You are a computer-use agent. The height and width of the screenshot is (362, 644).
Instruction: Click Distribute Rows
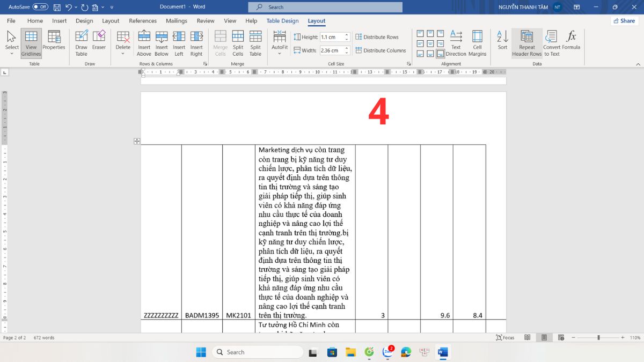[377, 37]
